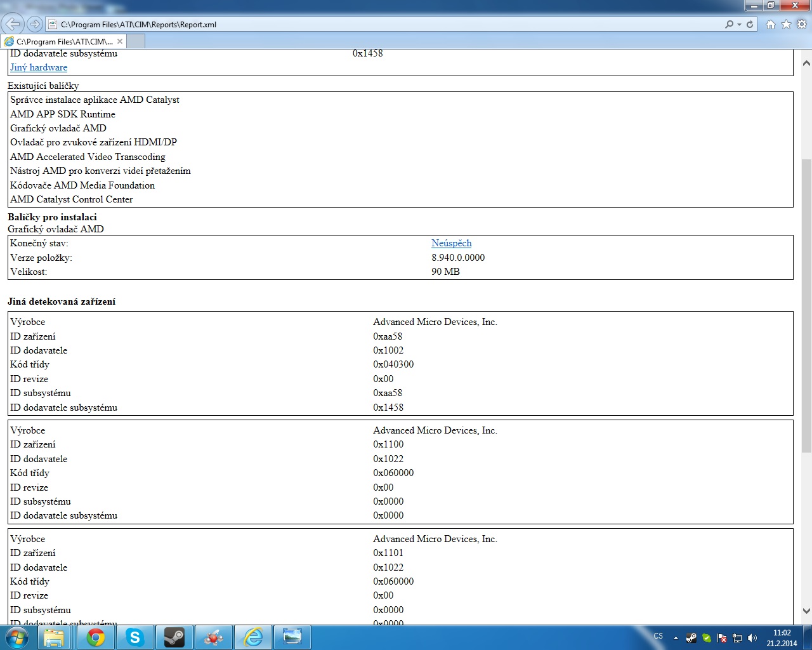Click the browser Forward arrow button
This screenshot has height=650, width=812.
[x=35, y=24]
